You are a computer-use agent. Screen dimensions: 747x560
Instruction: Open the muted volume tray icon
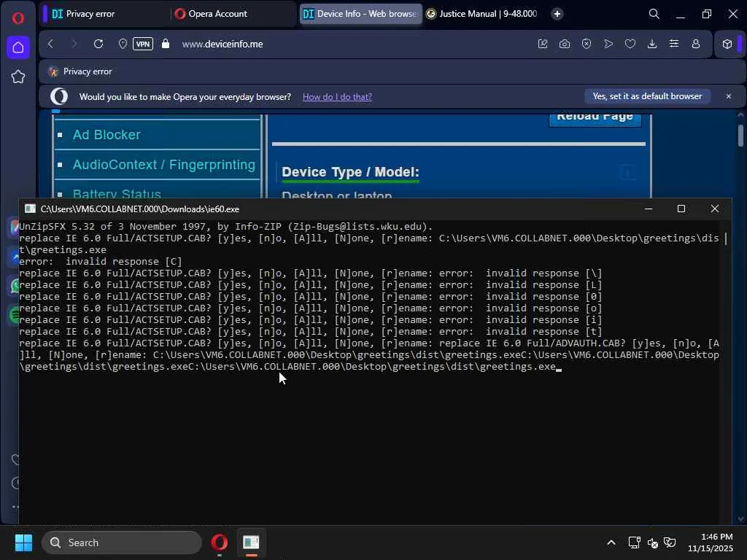tap(652, 542)
